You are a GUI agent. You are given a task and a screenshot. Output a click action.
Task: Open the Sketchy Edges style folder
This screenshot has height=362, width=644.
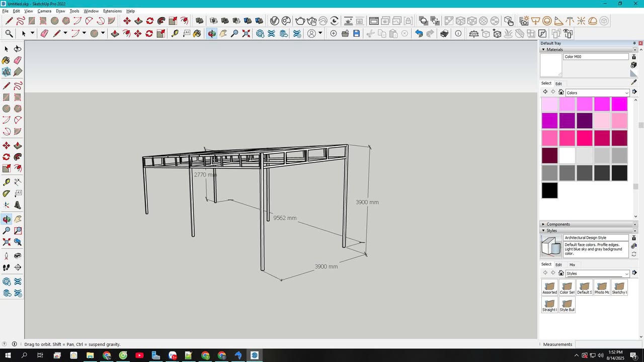point(619,288)
